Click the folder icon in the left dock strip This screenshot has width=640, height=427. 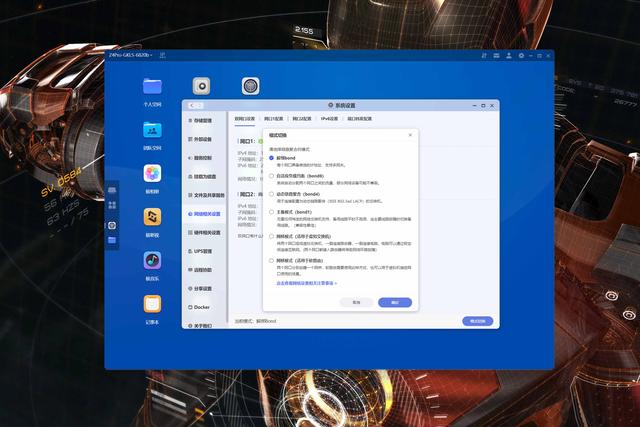coord(112,240)
